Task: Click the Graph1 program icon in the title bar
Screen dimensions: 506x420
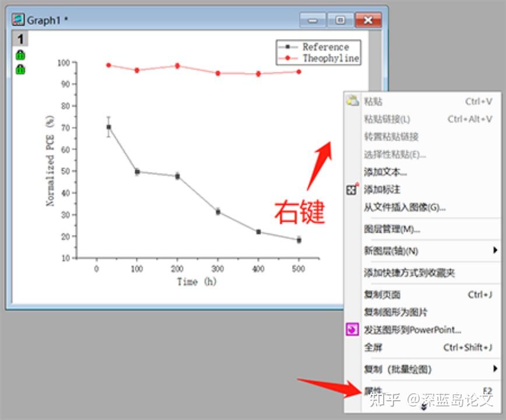Action: tap(18, 19)
